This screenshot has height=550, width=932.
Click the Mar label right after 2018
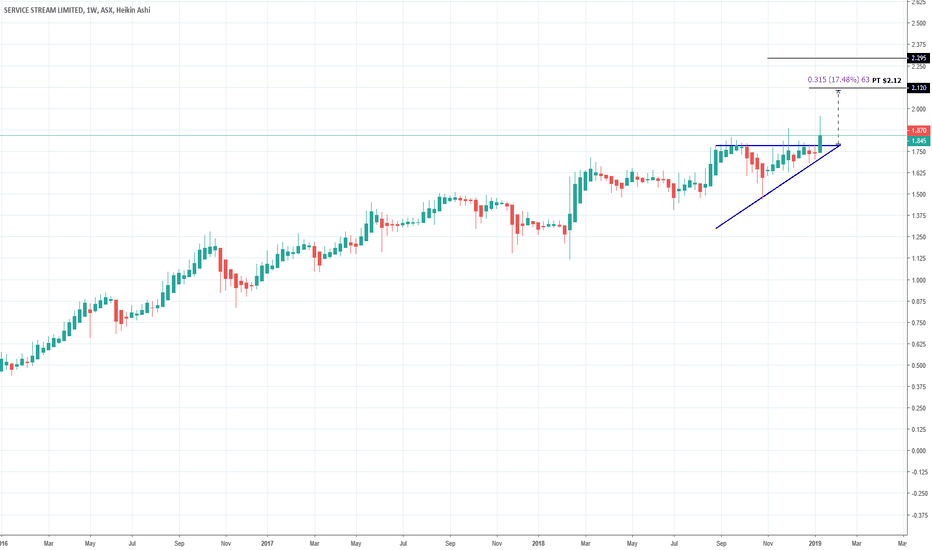point(585,543)
